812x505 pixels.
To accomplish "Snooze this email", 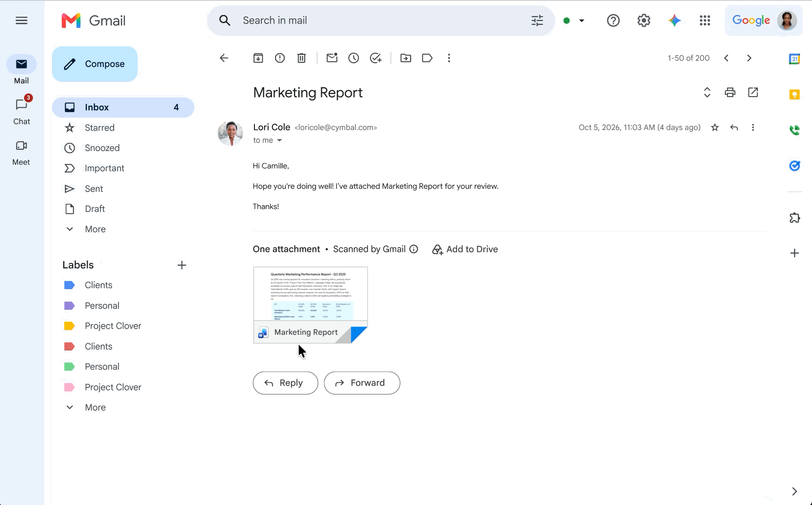I will [354, 58].
